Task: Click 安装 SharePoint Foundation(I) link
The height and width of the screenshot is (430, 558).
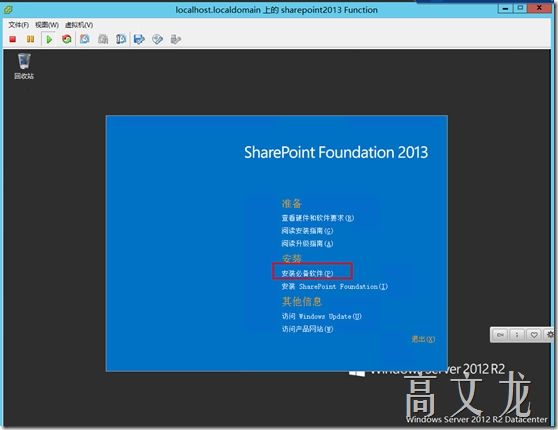Action: 335,287
